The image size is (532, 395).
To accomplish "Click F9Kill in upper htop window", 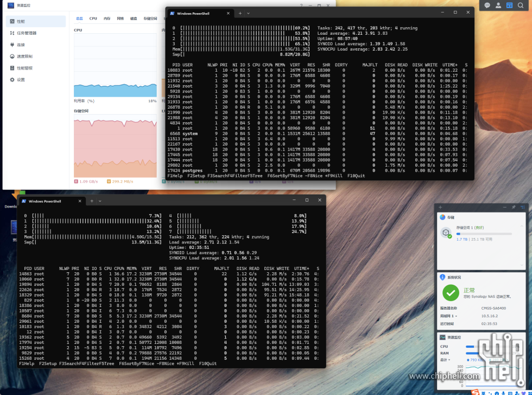I will (x=332, y=176).
